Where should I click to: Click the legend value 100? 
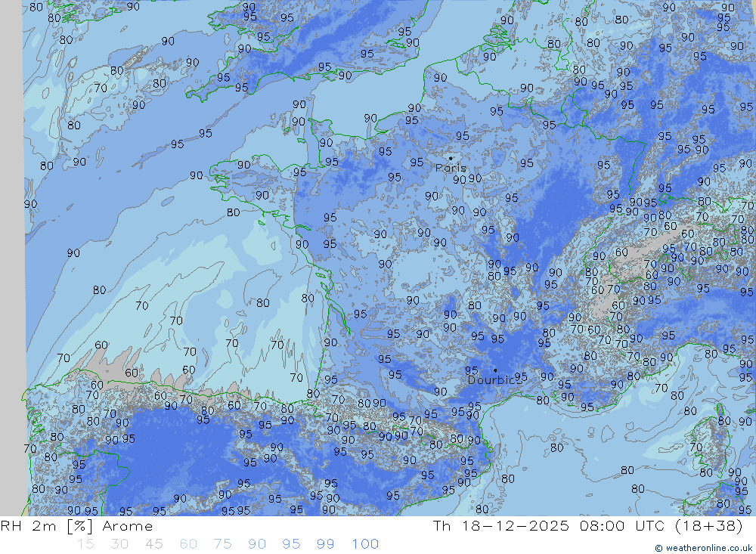pyautogui.click(x=365, y=544)
